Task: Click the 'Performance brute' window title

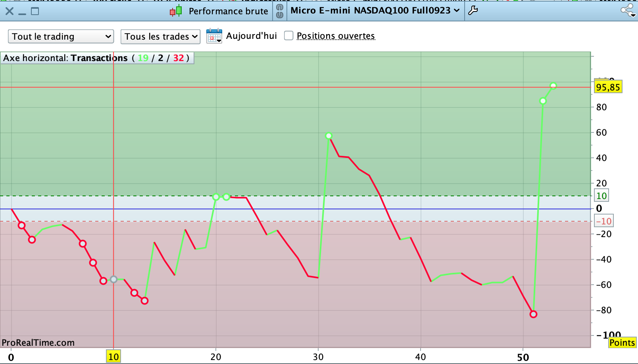Action: point(229,11)
